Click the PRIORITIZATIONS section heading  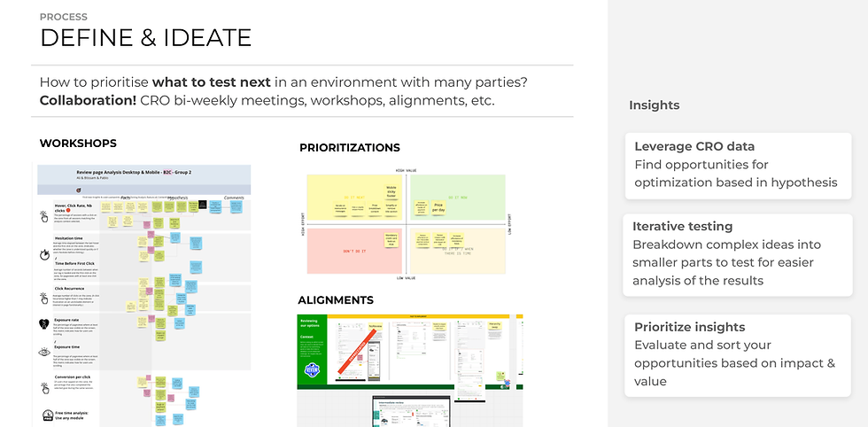(x=349, y=148)
